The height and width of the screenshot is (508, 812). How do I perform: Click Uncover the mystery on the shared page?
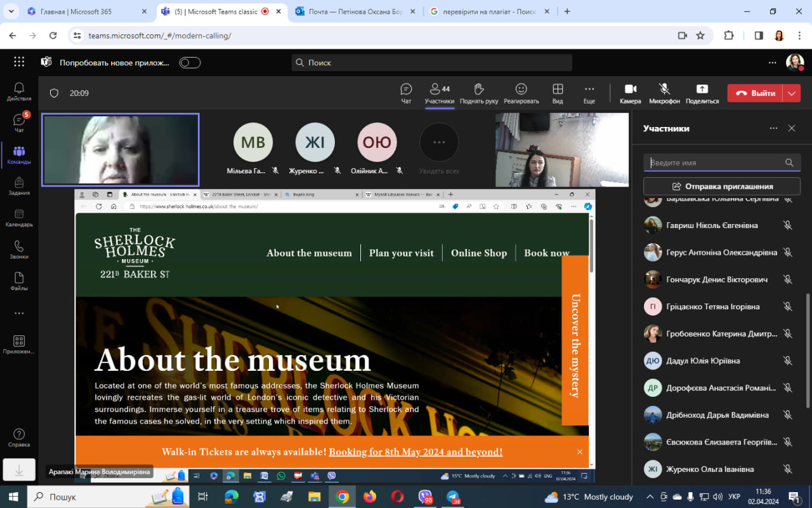(x=575, y=341)
